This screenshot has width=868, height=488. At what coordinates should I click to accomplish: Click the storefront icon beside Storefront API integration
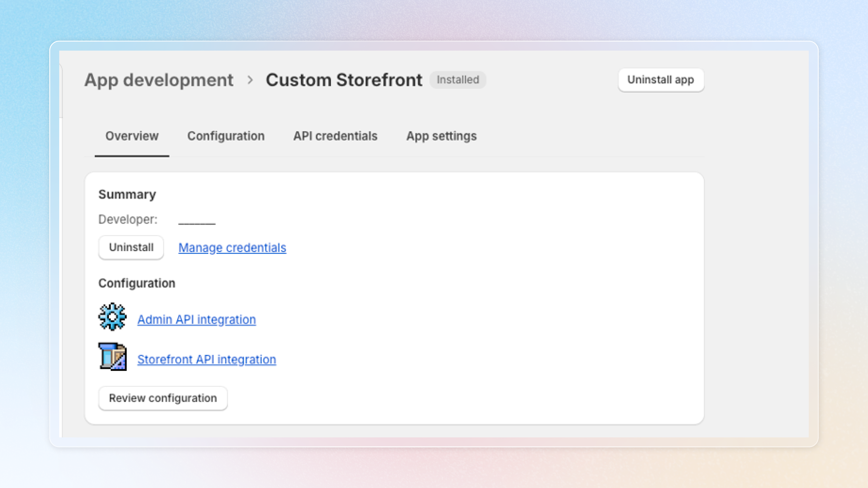[113, 356]
